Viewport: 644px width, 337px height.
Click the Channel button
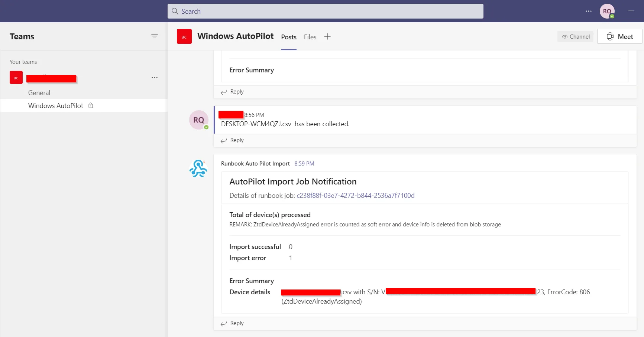tap(576, 36)
